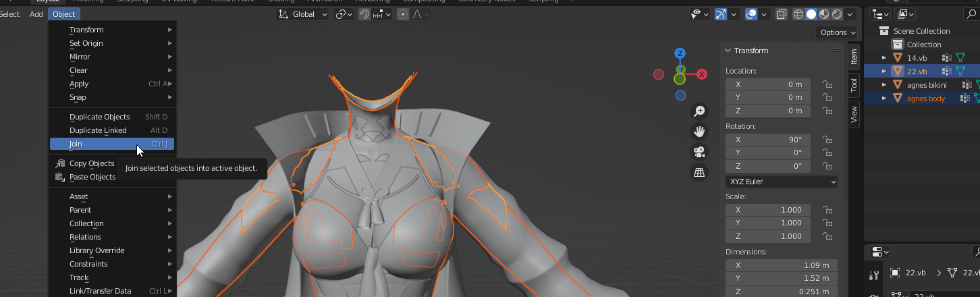This screenshot has height=297, width=980.
Task: Select 14.vb in the outliner
Action: [x=917, y=58]
